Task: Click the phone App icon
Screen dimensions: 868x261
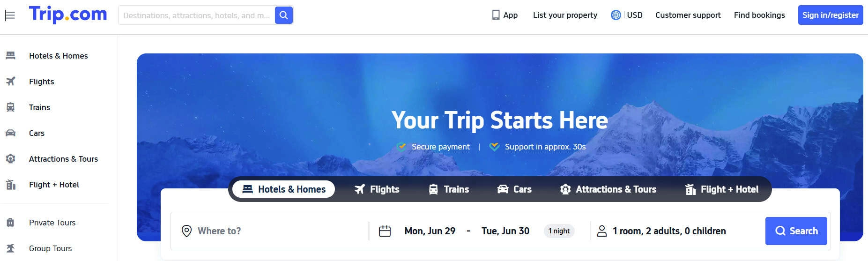Action: [496, 15]
